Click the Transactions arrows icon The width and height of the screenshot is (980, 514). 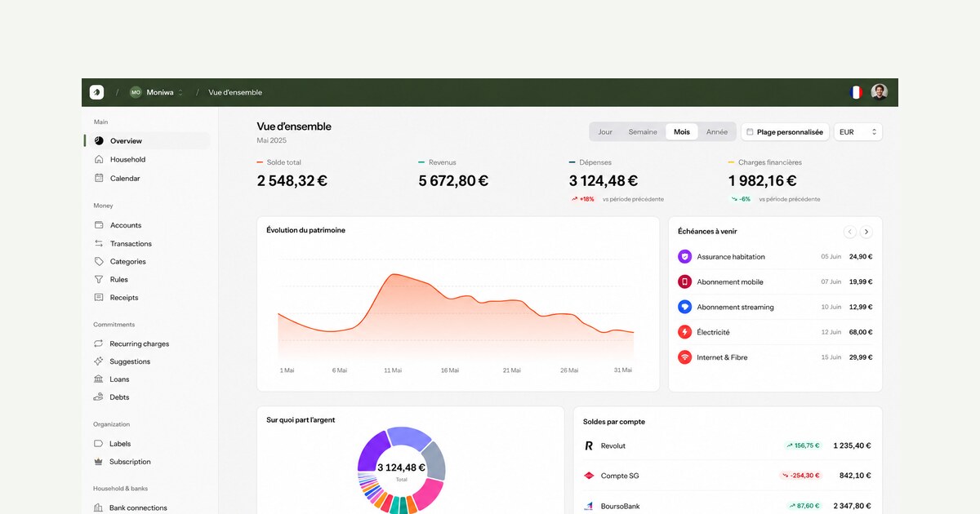point(99,243)
